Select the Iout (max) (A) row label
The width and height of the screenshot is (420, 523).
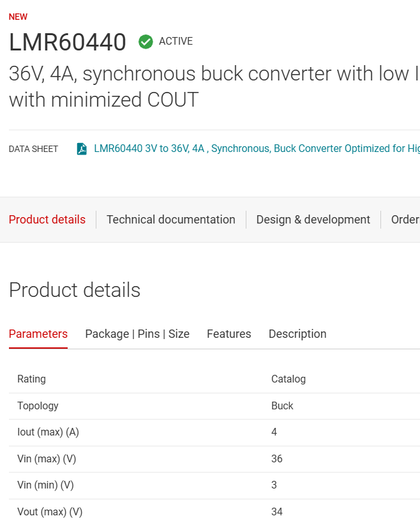pyautogui.click(x=48, y=432)
